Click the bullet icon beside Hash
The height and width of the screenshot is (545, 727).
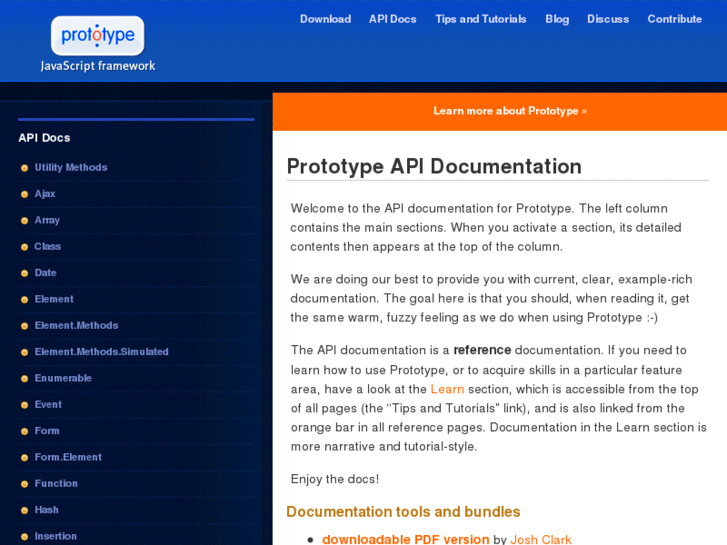coord(25,511)
